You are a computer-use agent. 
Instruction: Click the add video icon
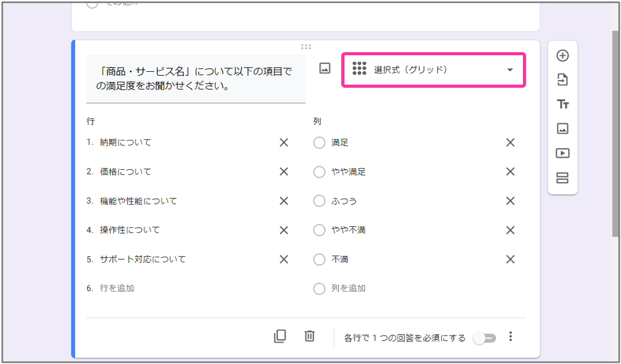[x=562, y=153]
